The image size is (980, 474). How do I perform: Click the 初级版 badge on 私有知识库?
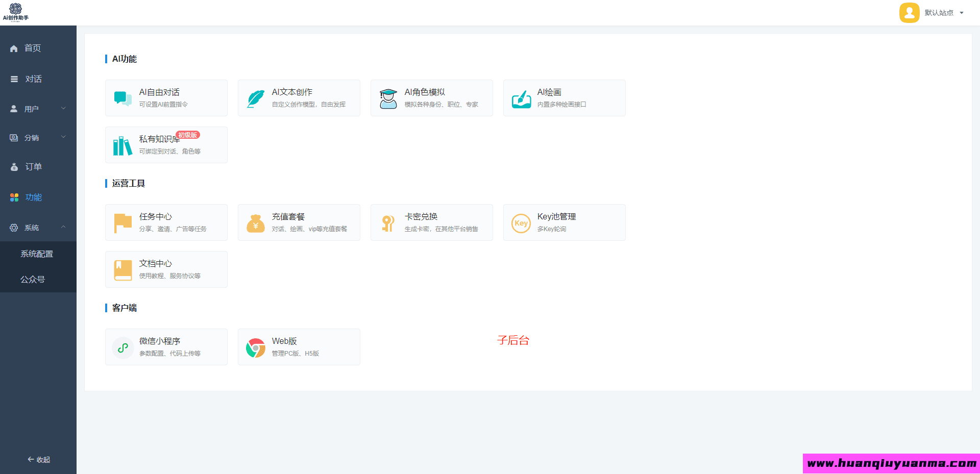(x=188, y=135)
